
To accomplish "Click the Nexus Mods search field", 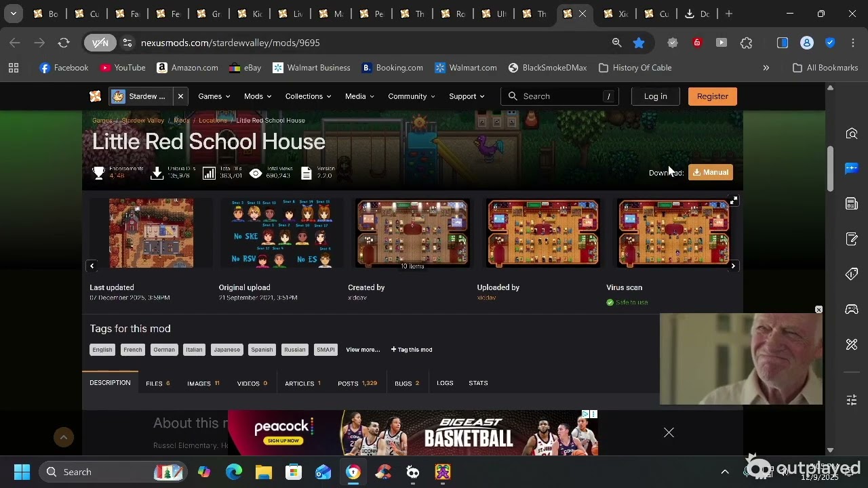I will (560, 96).
